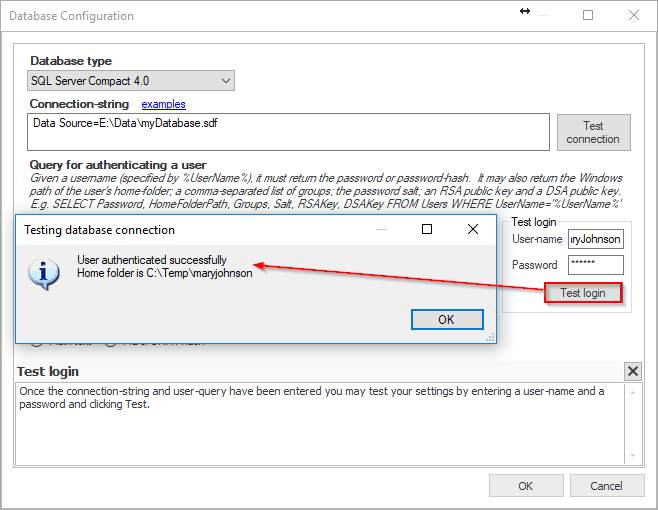Click the connection-string examples link
The image size is (658, 510).
click(x=163, y=104)
